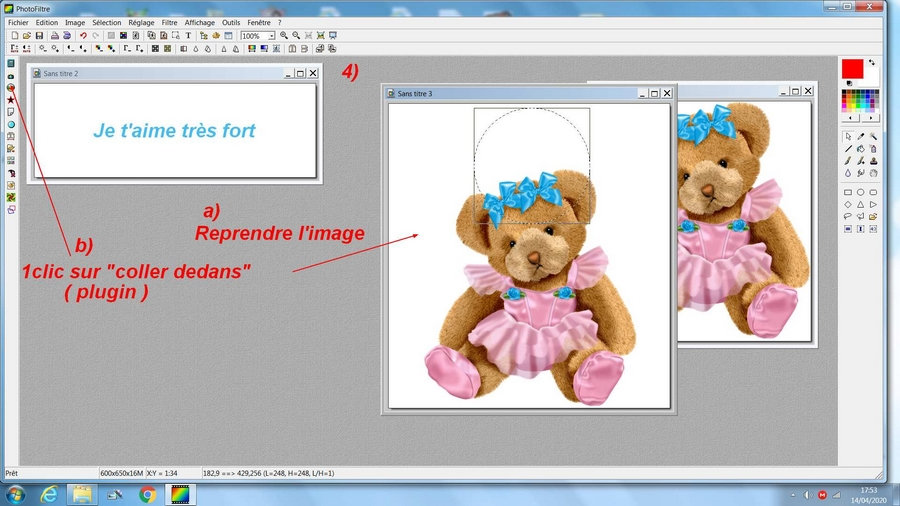Image resolution: width=900 pixels, height=506 pixels.
Task: Click the teddy bear image in the back window
Action: click(744, 221)
